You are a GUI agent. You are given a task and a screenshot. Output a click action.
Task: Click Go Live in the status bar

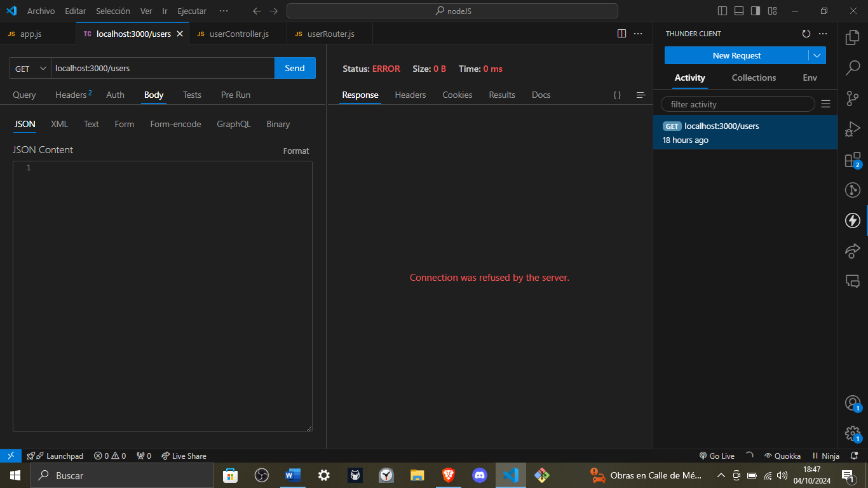pyautogui.click(x=717, y=456)
